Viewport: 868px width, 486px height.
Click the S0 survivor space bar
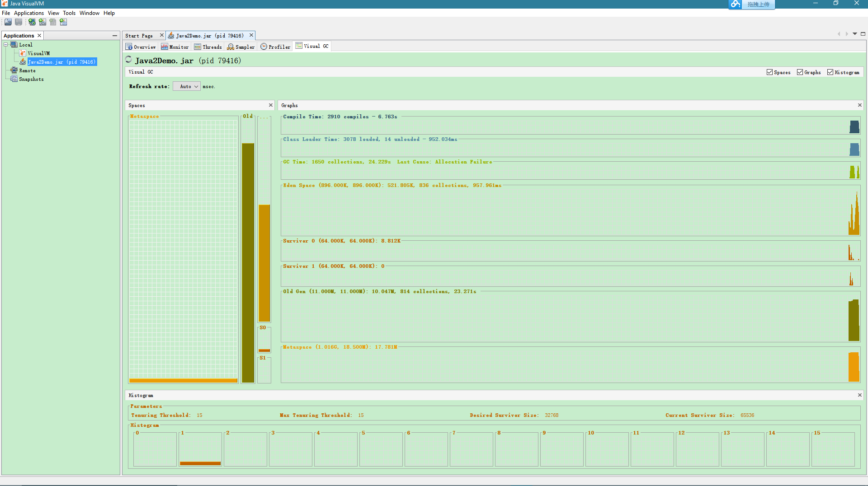[x=264, y=350]
